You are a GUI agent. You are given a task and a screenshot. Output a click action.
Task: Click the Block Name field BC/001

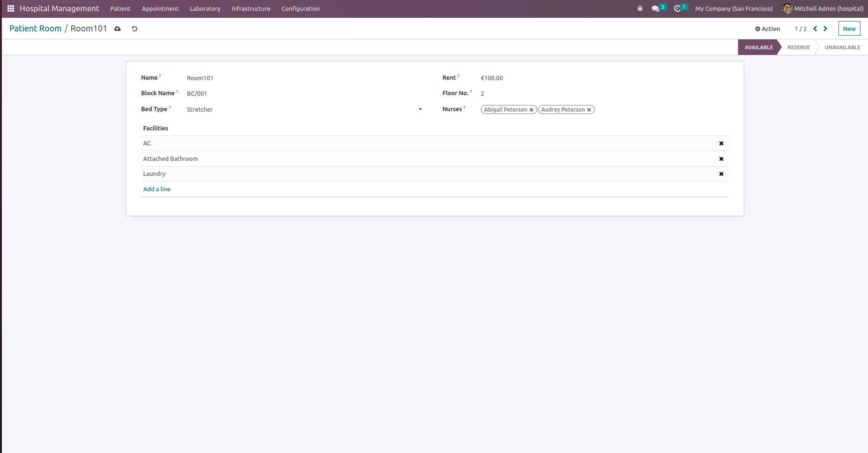[304, 94]
